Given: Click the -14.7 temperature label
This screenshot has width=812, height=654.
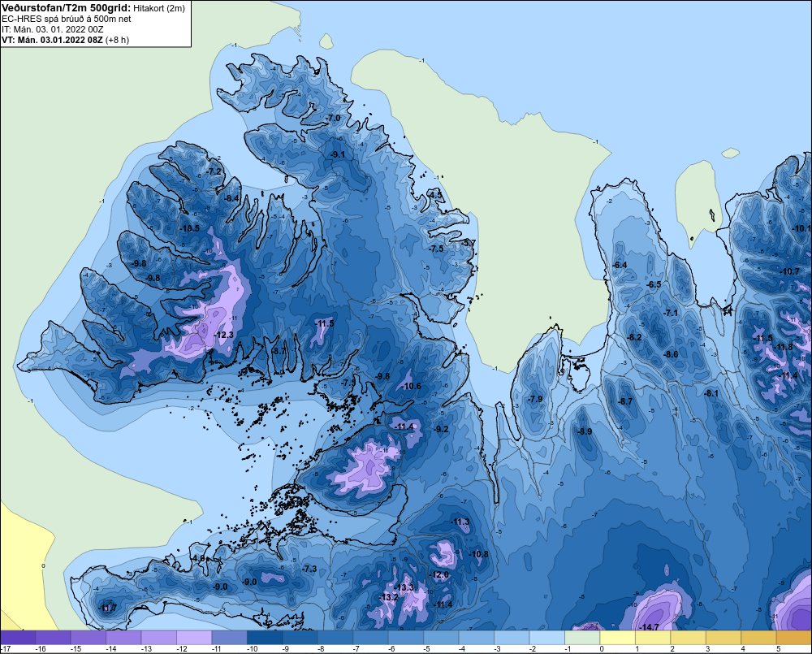Looking at the screenshot, I should [649, 627].
